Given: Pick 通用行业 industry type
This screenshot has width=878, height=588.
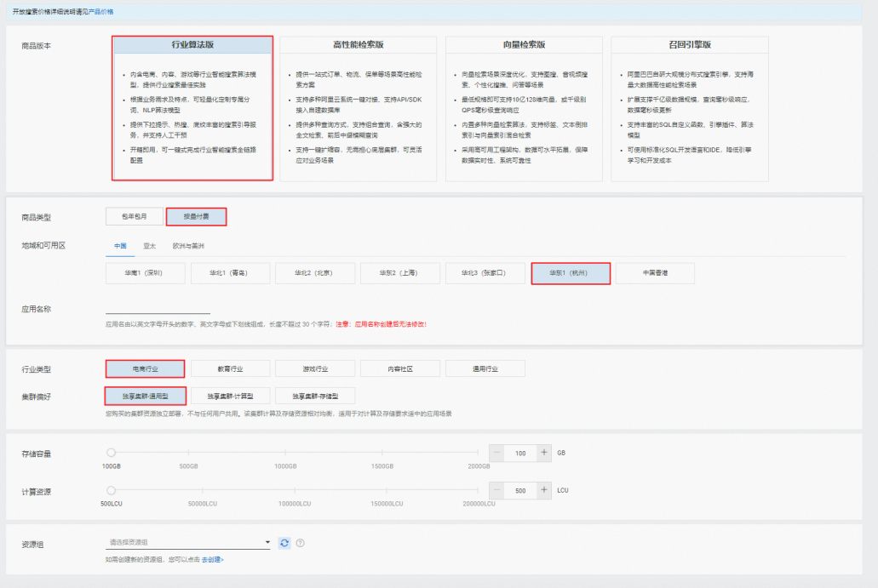Looking at the screenshot, I should [485, 368].
